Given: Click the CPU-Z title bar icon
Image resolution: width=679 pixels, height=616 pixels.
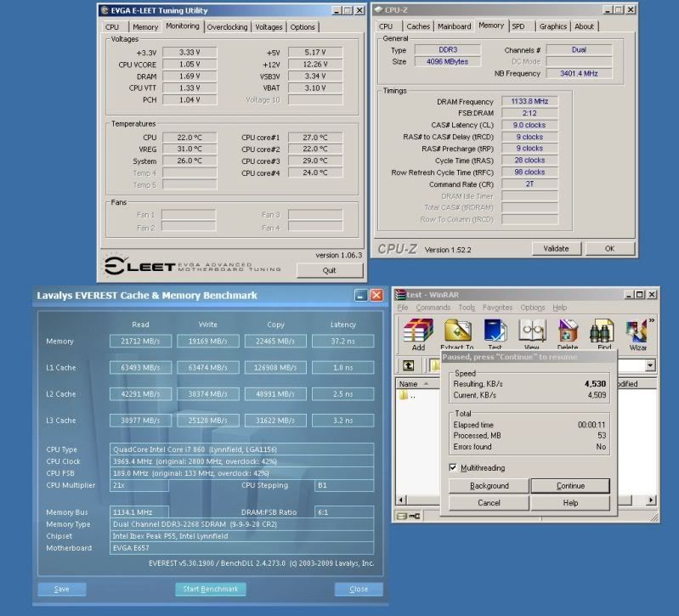Looking at the screenshot, I should click(x=378, y=9).
